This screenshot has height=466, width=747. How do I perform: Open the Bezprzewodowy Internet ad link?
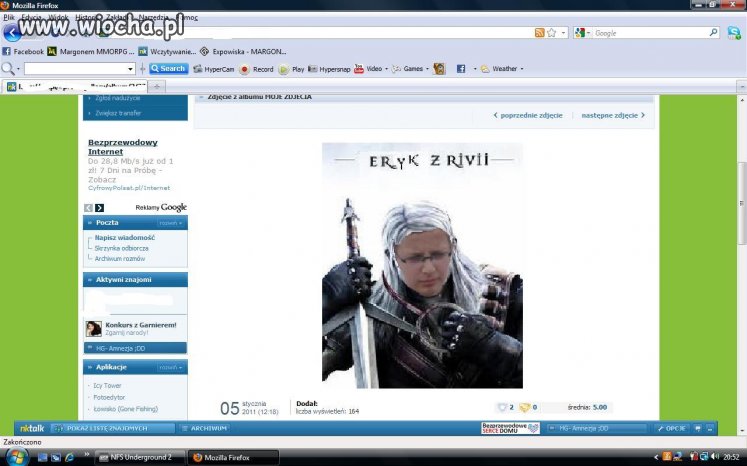122,147
